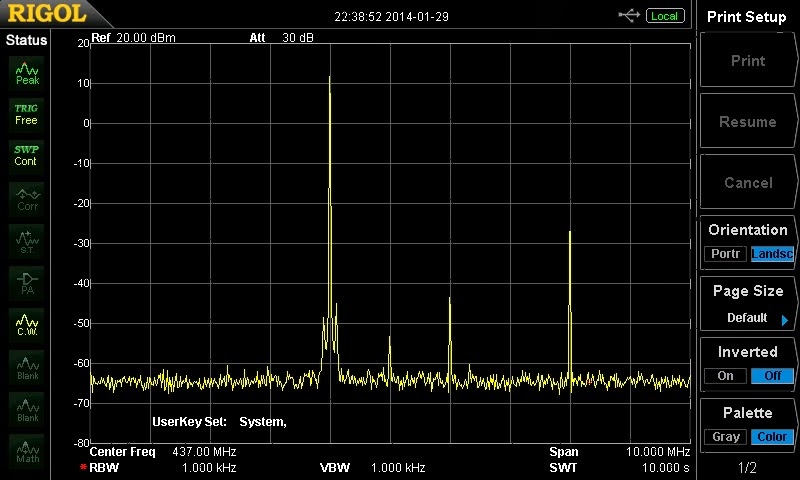This screenshot has width=800, height=480.
Task: Click the Cancel softkey button
Action: click(x=747, y=182)
